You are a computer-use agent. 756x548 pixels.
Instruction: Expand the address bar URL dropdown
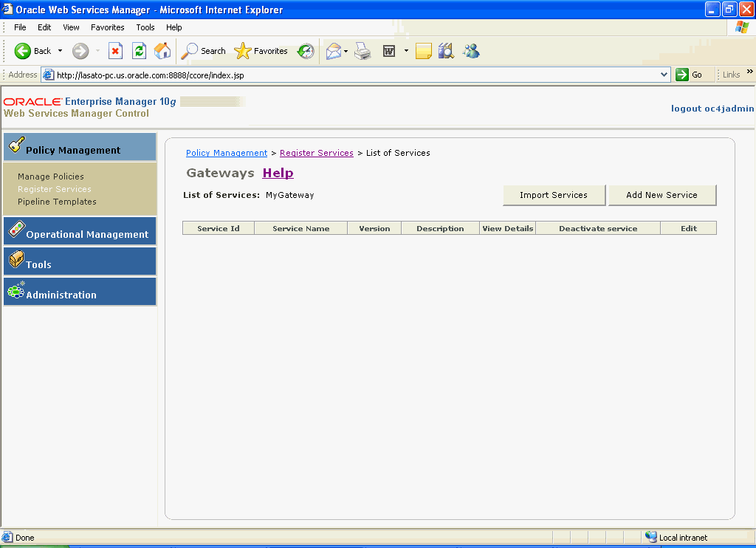(664, 75)
